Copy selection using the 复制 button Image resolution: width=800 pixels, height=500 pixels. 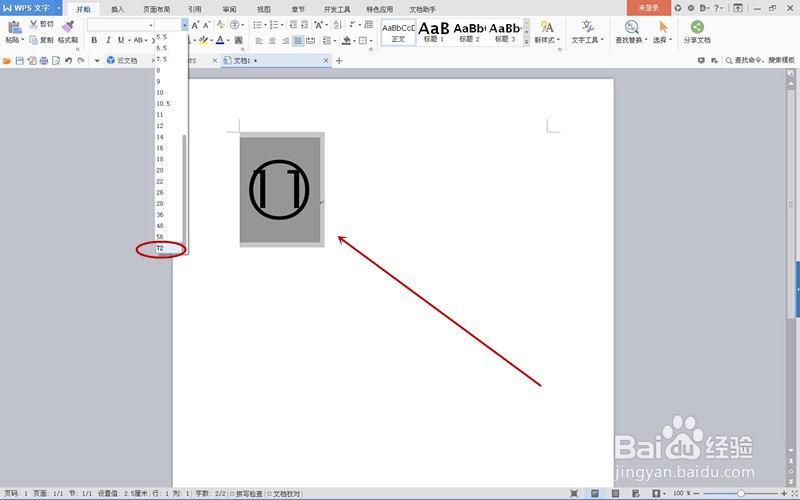(x=42, y=40)
